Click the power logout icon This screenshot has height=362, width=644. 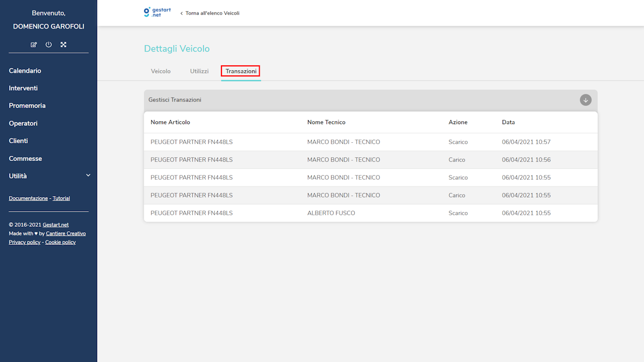point(49,45)
